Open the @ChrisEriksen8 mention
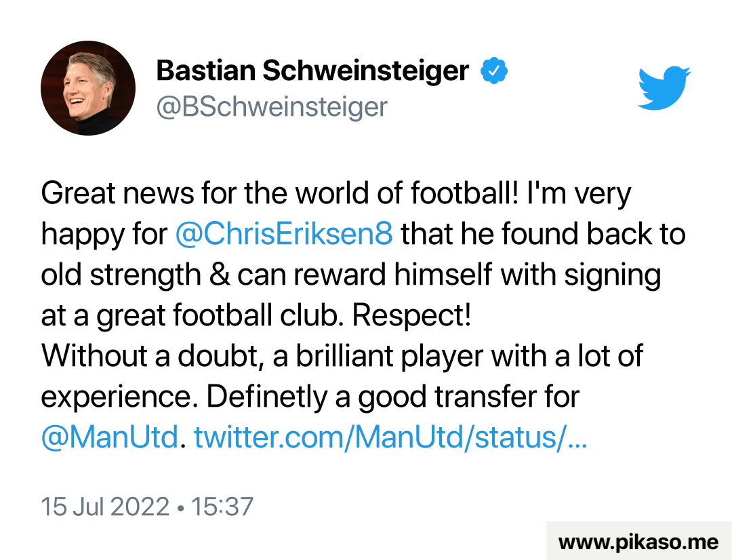 (x=284, y=235)
